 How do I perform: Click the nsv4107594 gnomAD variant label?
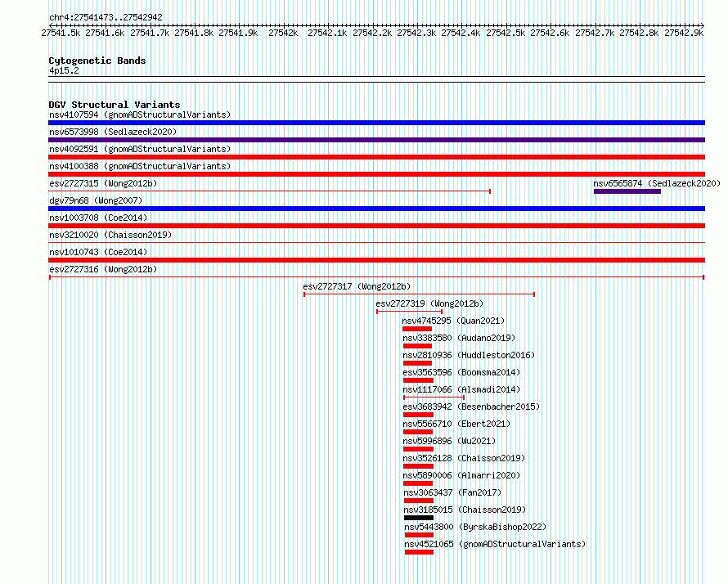(140, 115)
